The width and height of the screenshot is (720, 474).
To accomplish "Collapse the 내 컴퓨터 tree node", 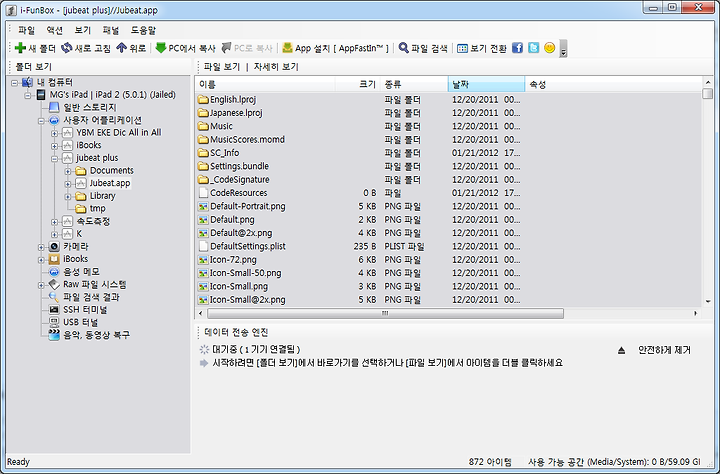I will (x=15, y=83).
